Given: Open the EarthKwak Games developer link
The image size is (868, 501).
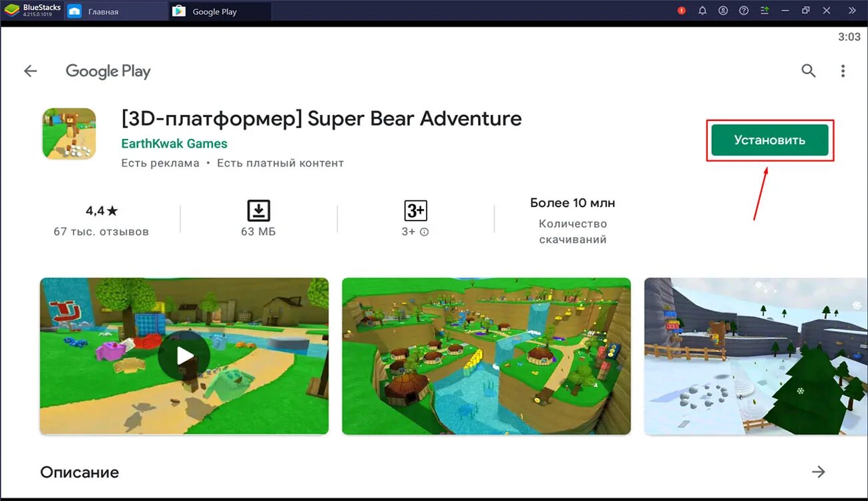Looking at the screenshot, I should point(174,144).
